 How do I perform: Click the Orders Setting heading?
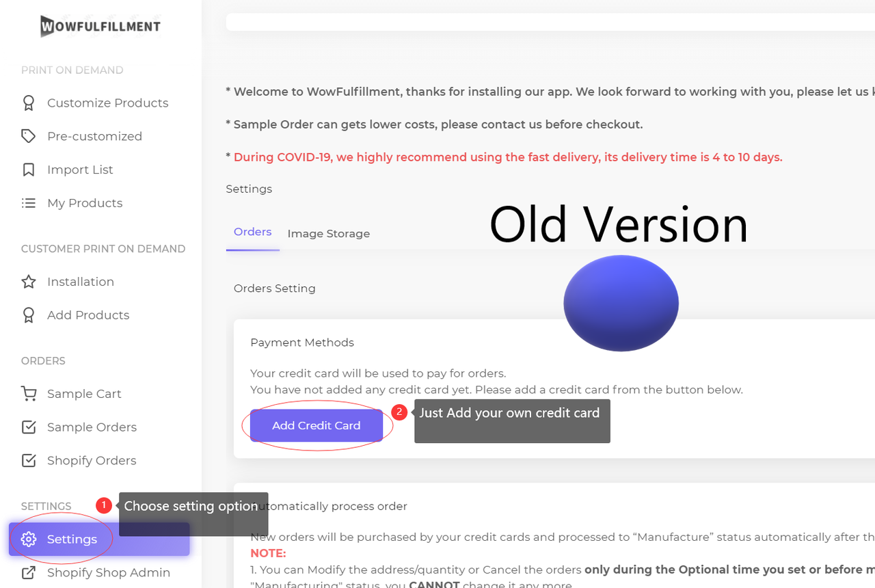(x=275, y=289)
